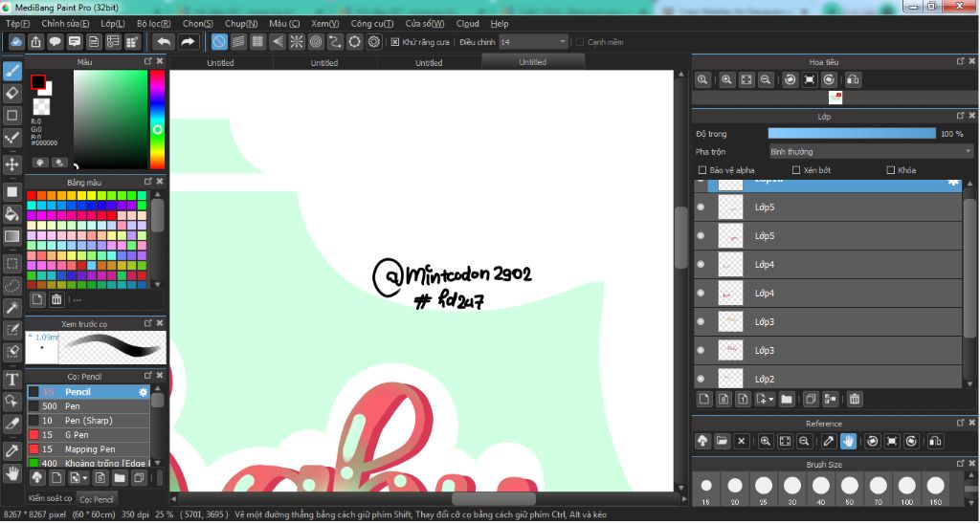Open the cloud save icon in the toolbar
The width and height of the screenshot is (980, 524).
pyautogui.click(x=16, y=42)
